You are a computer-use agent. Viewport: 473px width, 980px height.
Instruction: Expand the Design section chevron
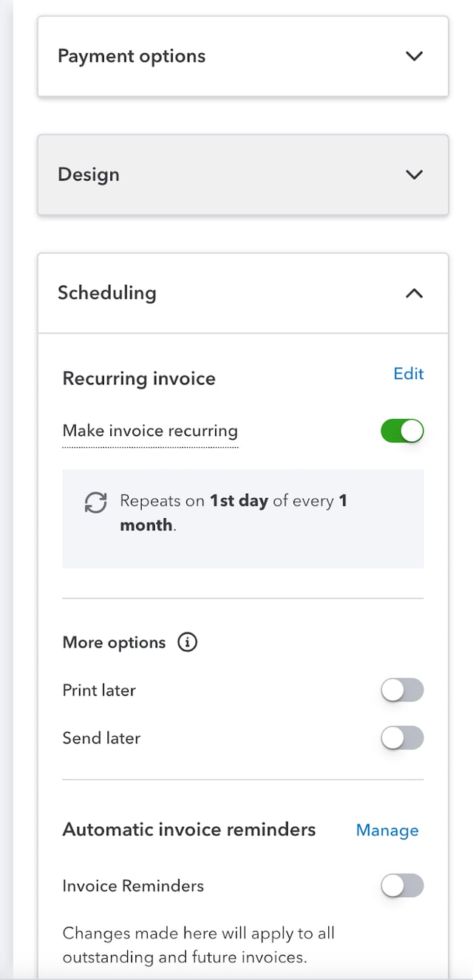[415, 174]
